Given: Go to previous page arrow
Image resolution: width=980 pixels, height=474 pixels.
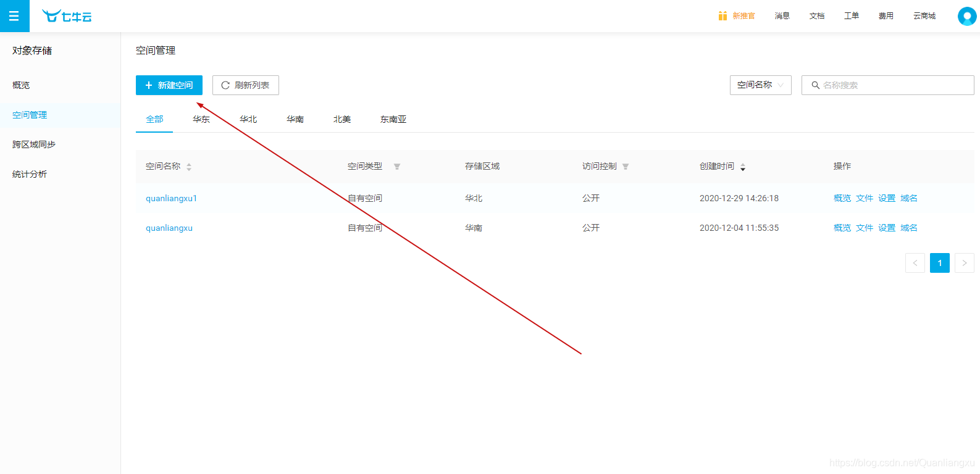Looking at the screenshot, I should click(x=915, y=263).
